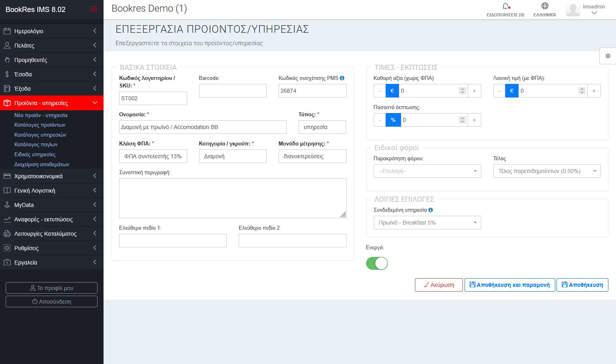Click the imsadmin user avatar
The image size is (616, 364).
(573, 10)
